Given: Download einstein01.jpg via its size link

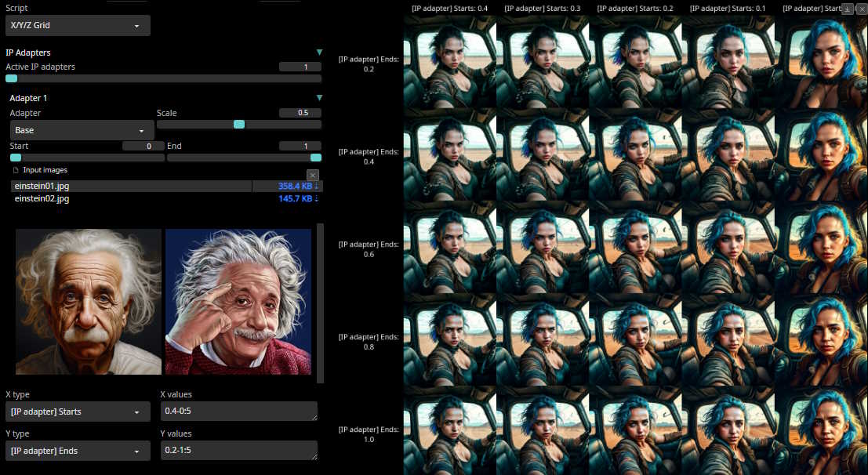Looking at the screenshot, I should point(300,187).
